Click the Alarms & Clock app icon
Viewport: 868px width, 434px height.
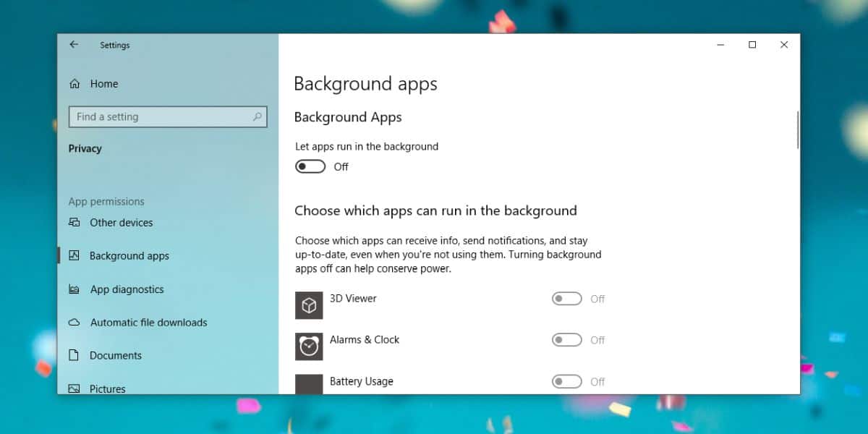[309, 346]
